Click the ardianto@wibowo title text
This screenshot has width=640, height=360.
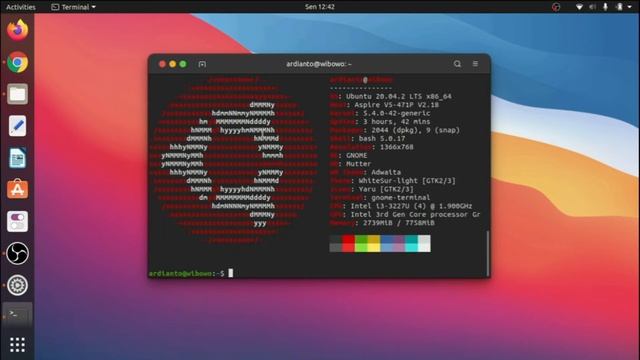319,64
